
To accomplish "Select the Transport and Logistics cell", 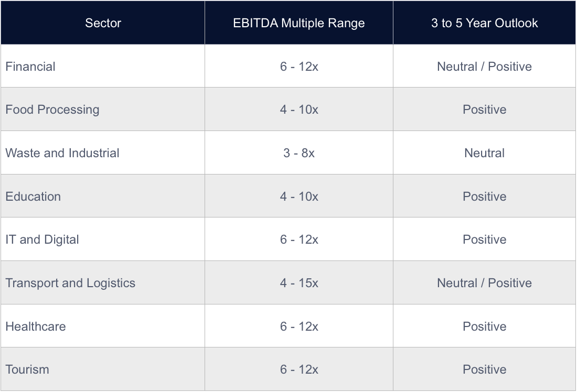I will tap(70, 283).
